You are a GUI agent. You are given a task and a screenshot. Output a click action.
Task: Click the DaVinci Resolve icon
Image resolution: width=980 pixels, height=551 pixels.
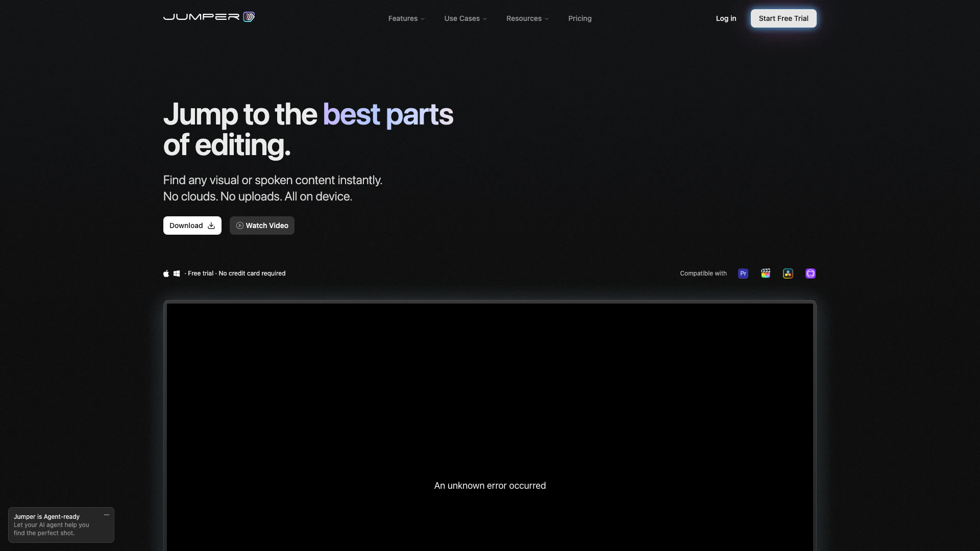coord(788,273)
